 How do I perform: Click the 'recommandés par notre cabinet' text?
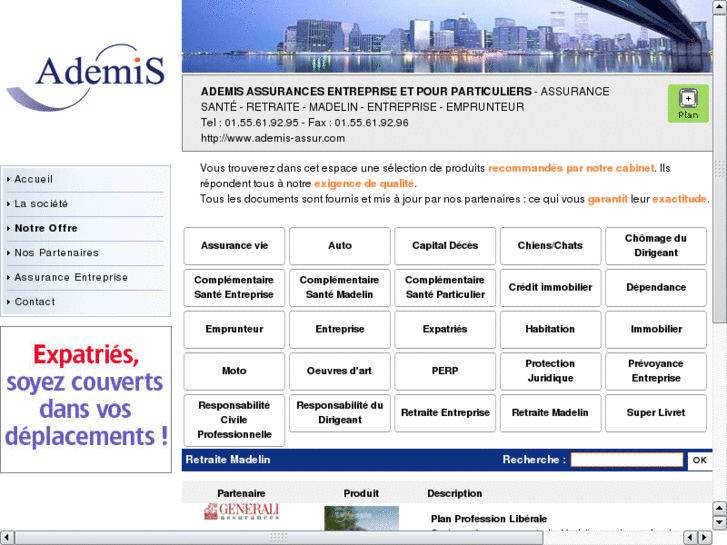click(571, 168)
